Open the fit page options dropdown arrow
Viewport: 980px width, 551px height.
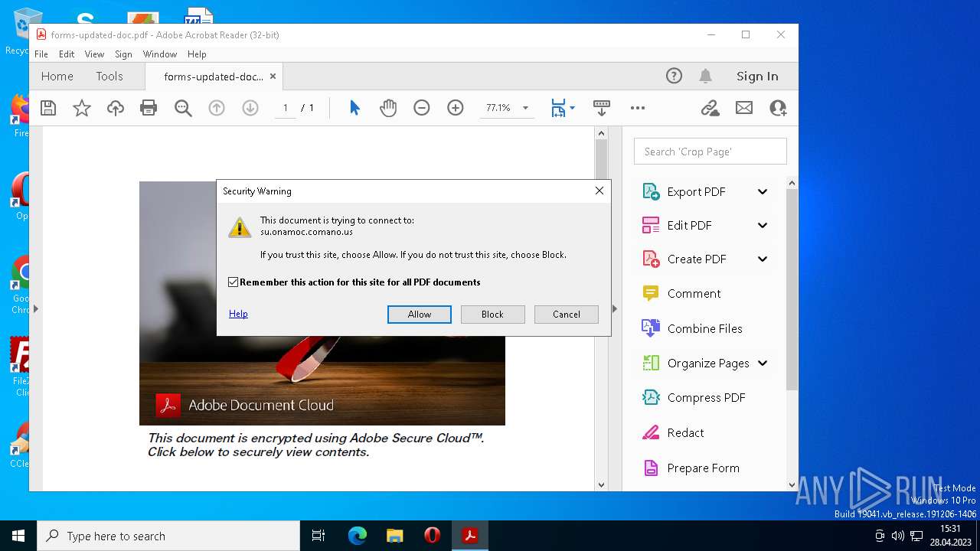click(x=572, y=108)
